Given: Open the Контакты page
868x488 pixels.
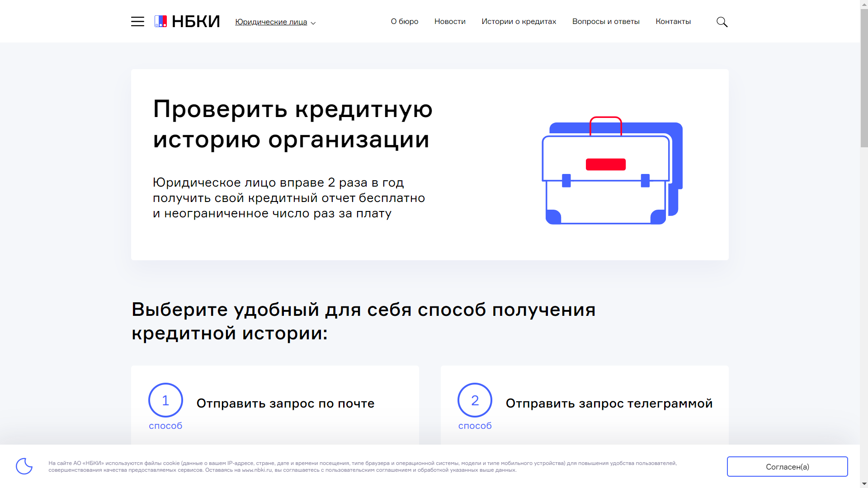Looking at the screenshot, I should (x=673, y=21).
